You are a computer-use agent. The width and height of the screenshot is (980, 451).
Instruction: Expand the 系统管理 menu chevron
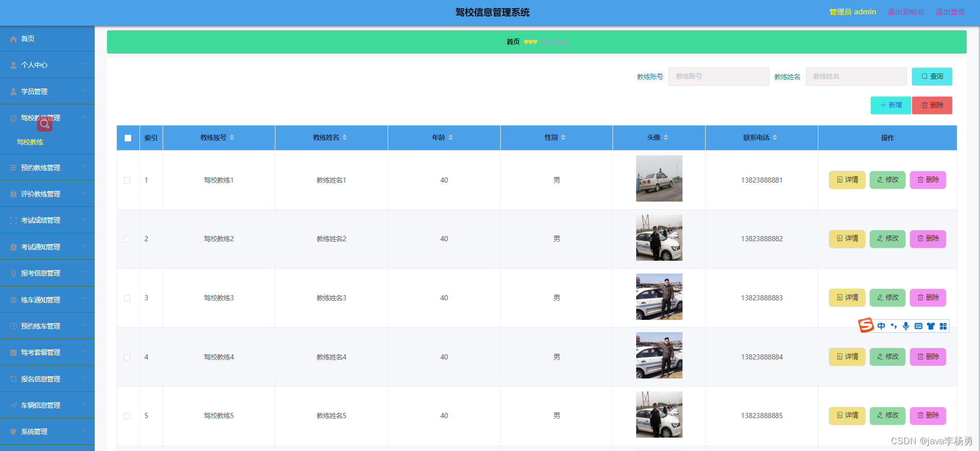pos(83,431)
